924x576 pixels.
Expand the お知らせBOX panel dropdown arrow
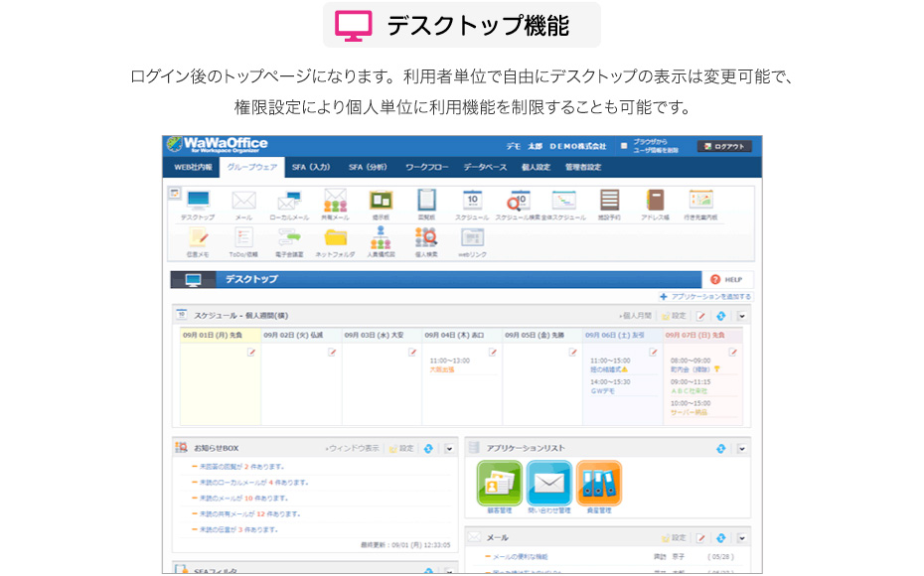tap(449, 449)
